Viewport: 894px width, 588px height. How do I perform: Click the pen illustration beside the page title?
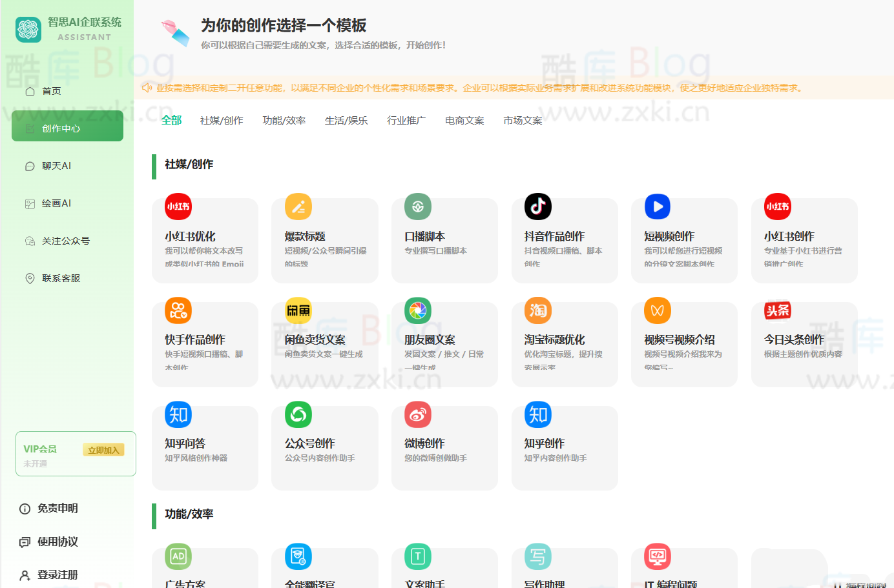coord(175,33)
